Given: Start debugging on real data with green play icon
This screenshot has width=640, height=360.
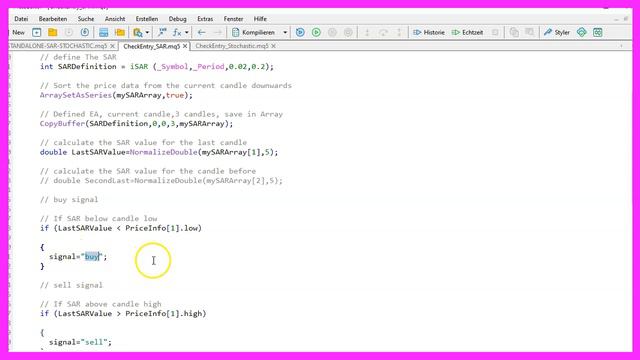Looking at the screenshot, I should click(x=316, y=32).
